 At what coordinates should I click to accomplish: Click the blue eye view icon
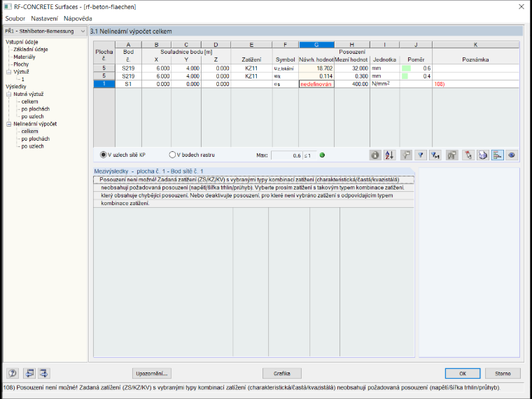(x=512, y=155)
